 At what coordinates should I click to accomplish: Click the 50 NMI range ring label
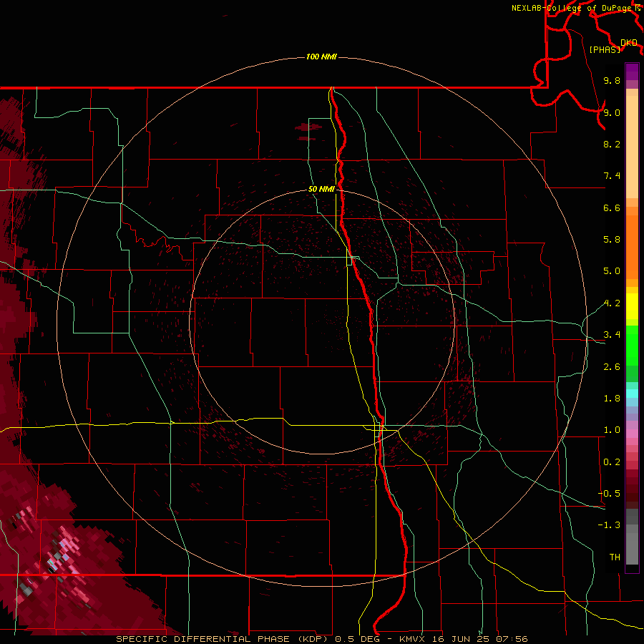(321, 189)
